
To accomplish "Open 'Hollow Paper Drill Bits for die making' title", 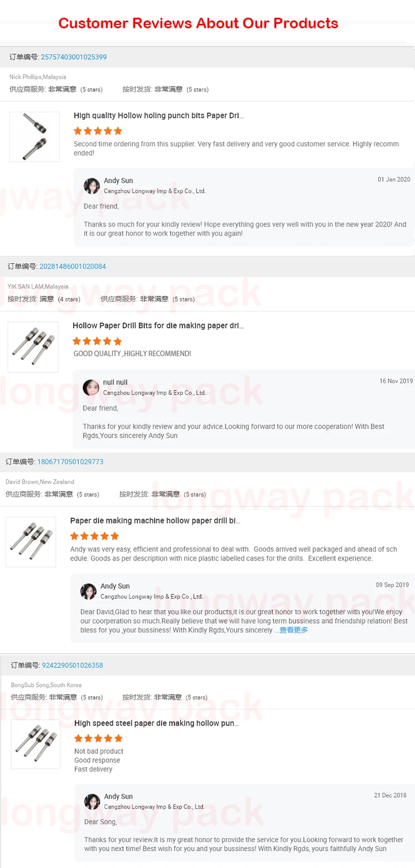I will click(158, 326).
